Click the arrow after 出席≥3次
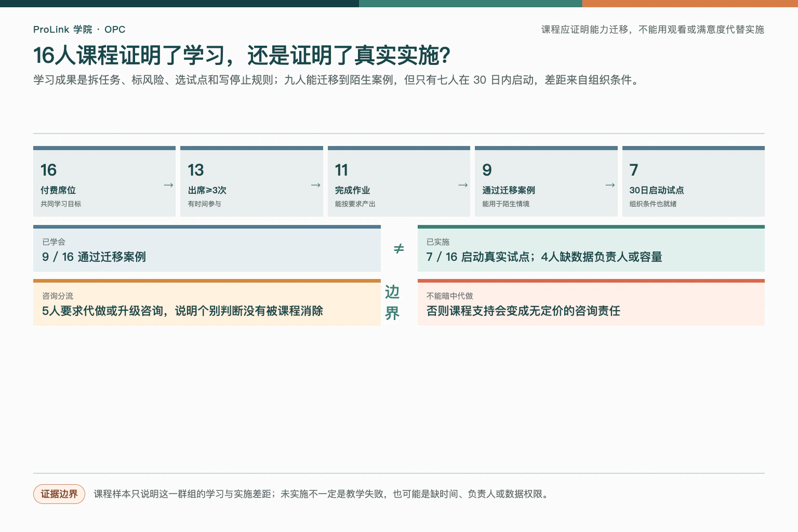The image size is (798, 532). [x=315, y=185]
